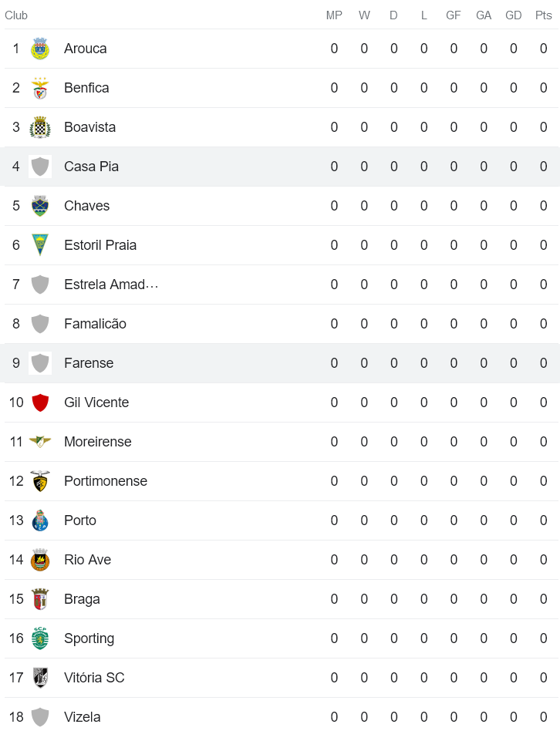Select the highlighted Casa Pia row
This screenshot has height=741, width=560.
[231, 167]
